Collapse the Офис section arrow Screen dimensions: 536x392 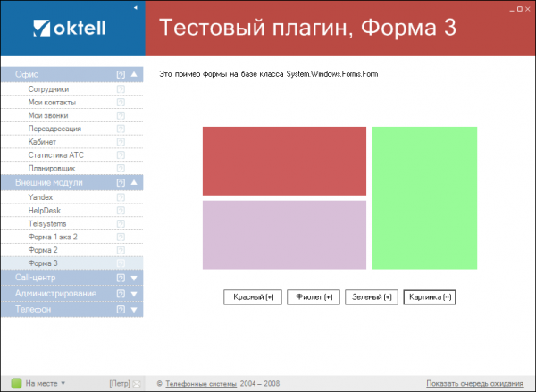tap(134, 75)
